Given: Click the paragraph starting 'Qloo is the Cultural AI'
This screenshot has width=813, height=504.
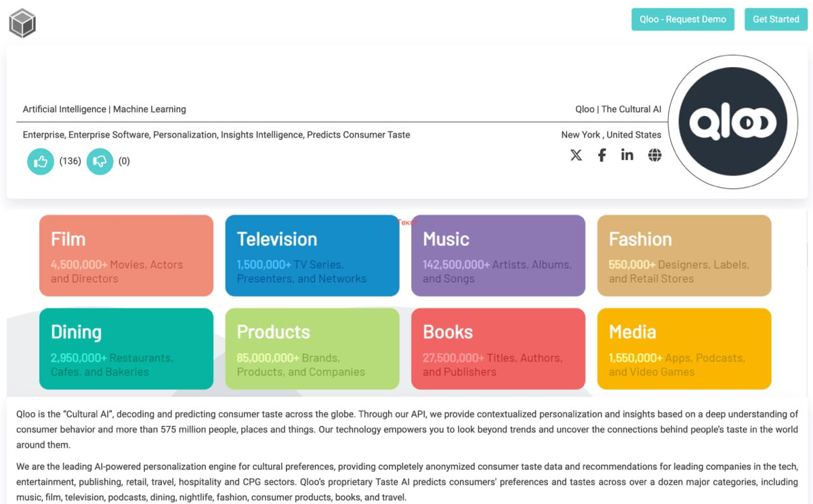Looking at the screenshot, I should pyautogui.click(x=407, y=429).
